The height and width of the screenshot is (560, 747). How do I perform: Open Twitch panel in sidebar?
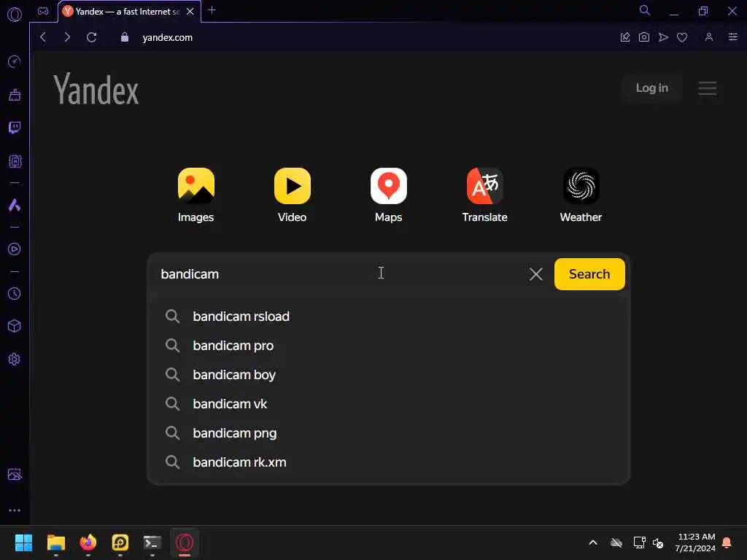[x=15, y=128]
